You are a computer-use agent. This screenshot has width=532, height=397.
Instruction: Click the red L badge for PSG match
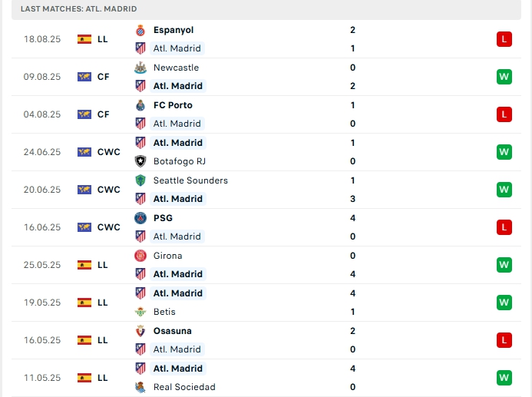pos(504,227)
